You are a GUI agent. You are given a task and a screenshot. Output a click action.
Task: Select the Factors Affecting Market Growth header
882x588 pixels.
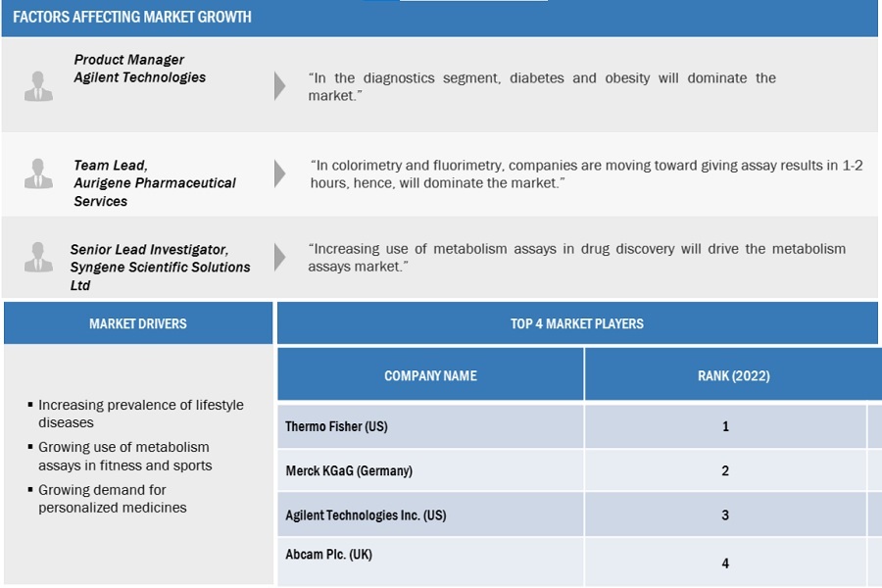tap(132, 17)
